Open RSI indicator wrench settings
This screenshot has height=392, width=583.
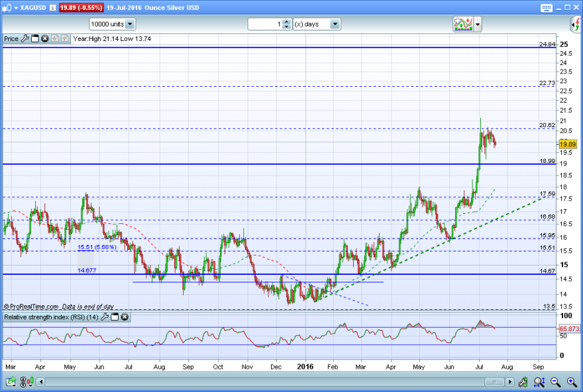105,317
